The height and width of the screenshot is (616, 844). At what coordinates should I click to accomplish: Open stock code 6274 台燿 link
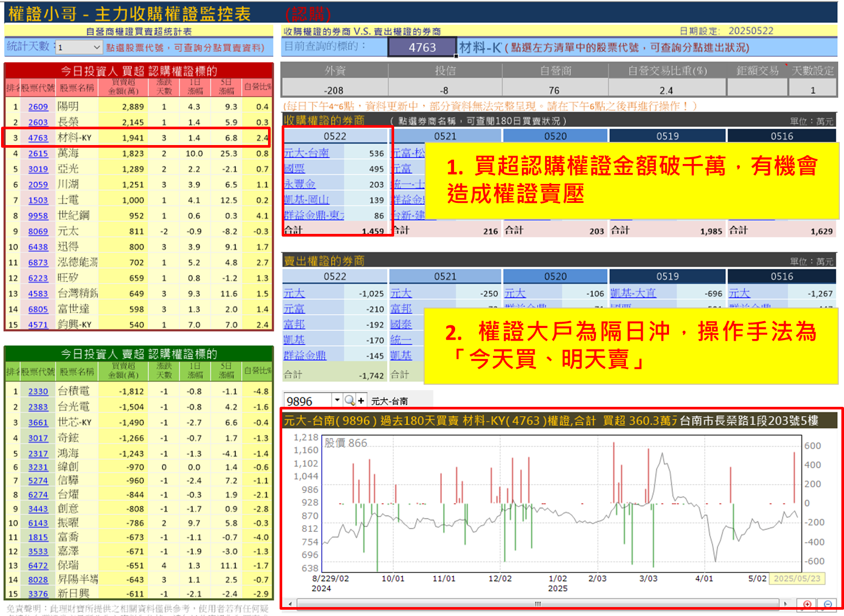point(38,495)
